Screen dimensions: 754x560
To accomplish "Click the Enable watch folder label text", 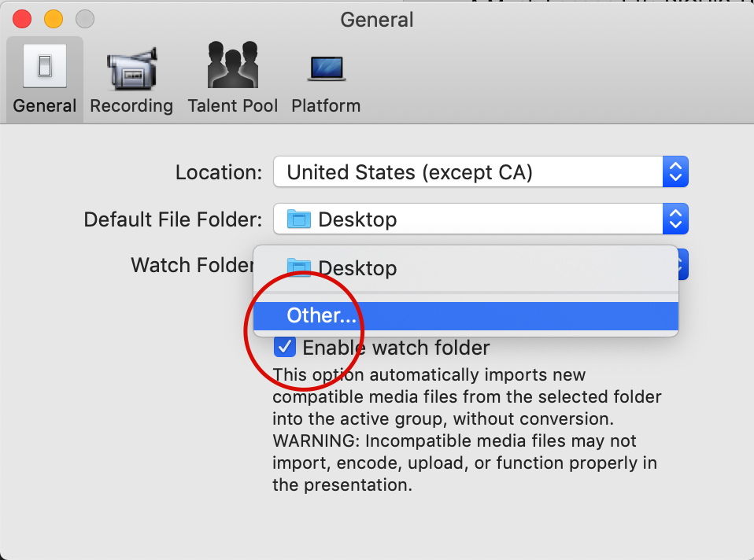I will pyautogui.click(x=396, y=348).
